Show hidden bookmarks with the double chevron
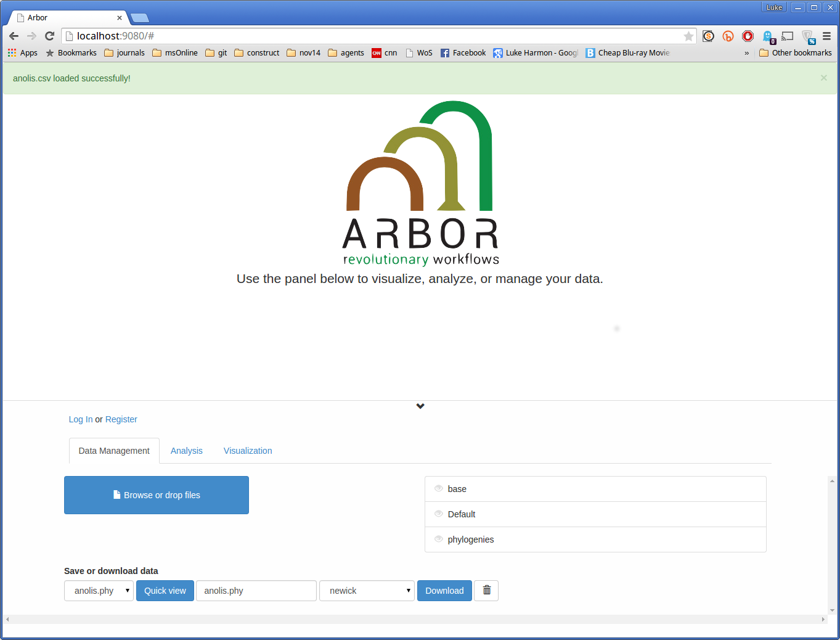 tap(746, 53)
